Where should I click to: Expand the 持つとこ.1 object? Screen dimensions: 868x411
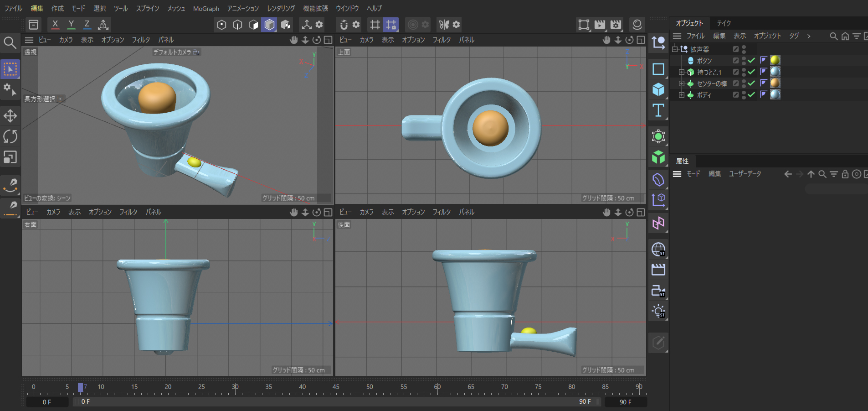point(682,72)
